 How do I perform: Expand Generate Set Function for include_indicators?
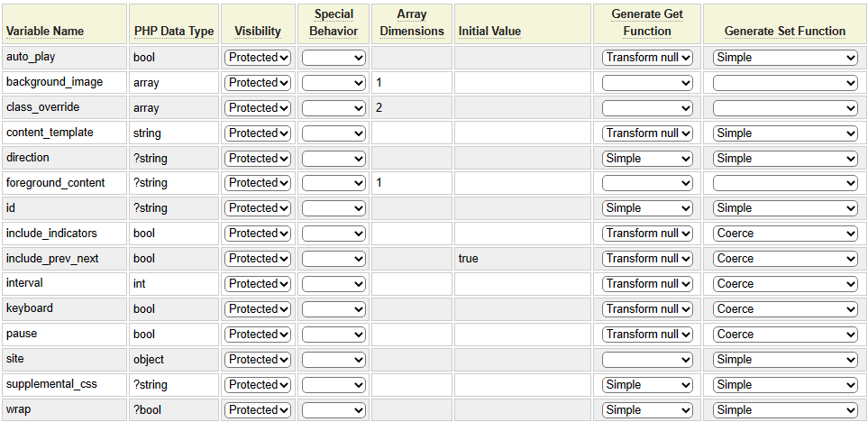tap(785, 234)
